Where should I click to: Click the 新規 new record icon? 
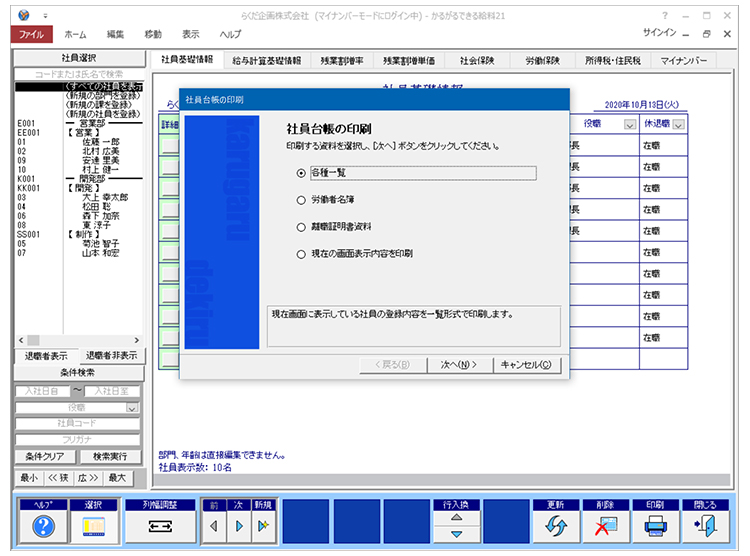click(263, 526)
